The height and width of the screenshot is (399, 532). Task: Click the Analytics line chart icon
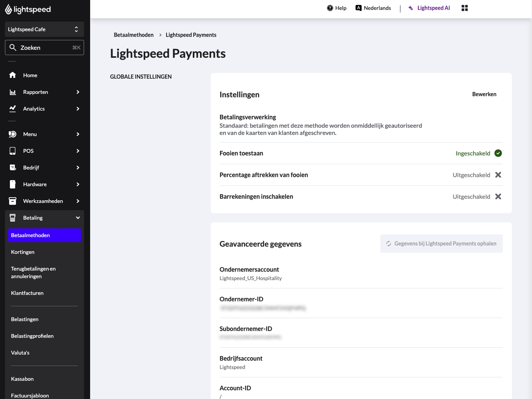(13, 109)
